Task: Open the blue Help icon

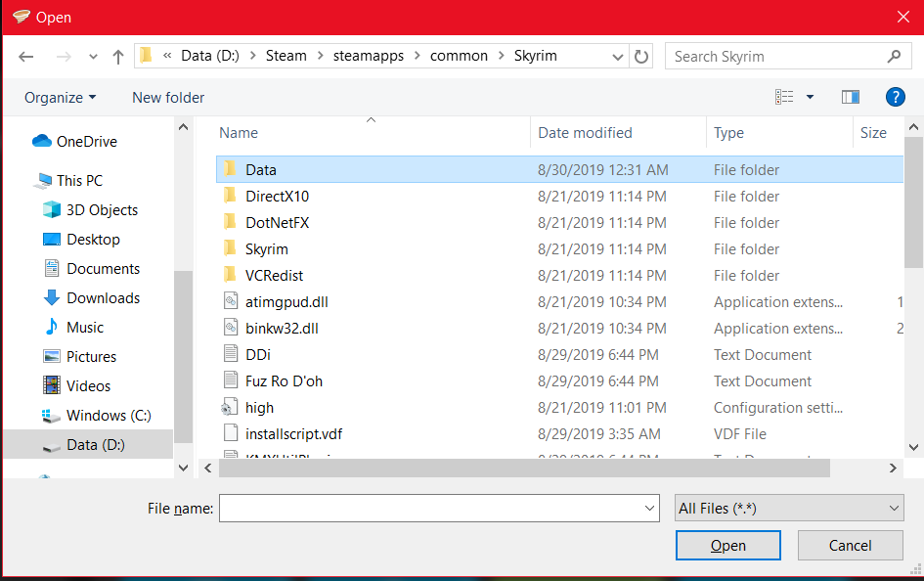Action: pyautogui.click(x=895, y=97)
